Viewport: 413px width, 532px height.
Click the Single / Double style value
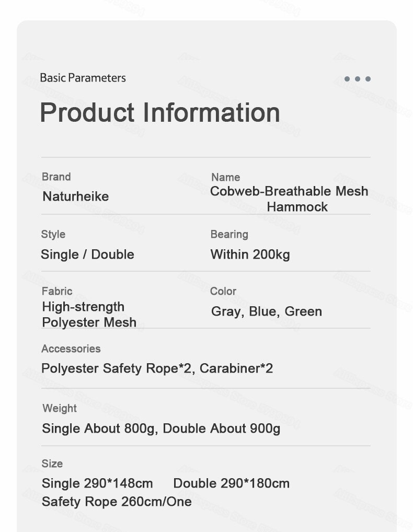(x=87, y=255)
